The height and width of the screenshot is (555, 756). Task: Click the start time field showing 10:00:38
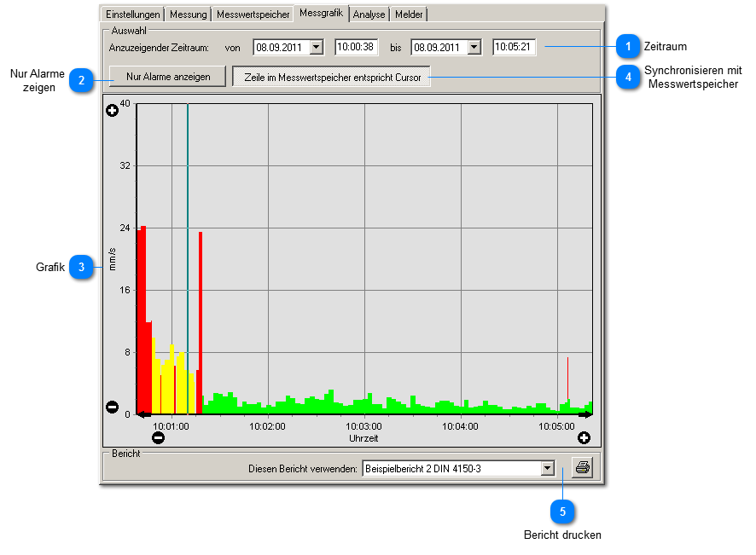(357, 48)
